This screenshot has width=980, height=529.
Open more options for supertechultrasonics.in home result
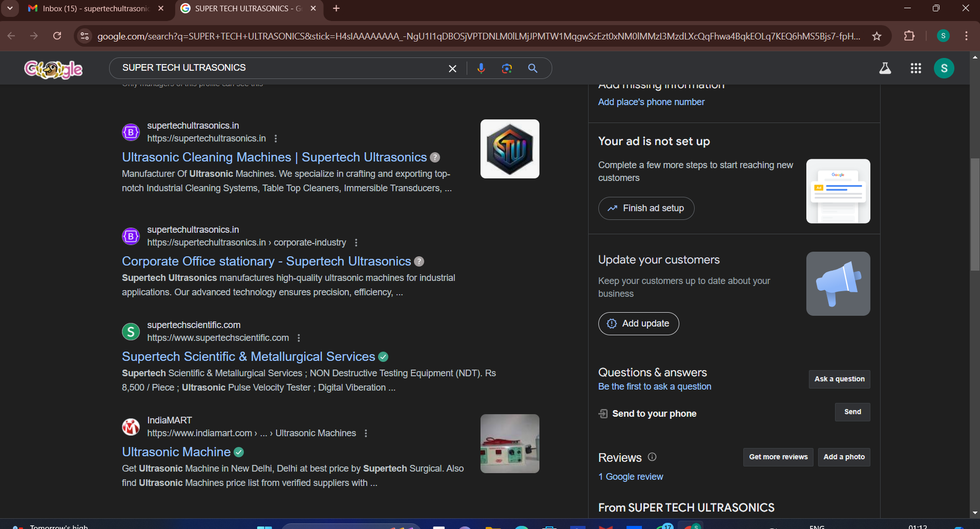(276, 138)
